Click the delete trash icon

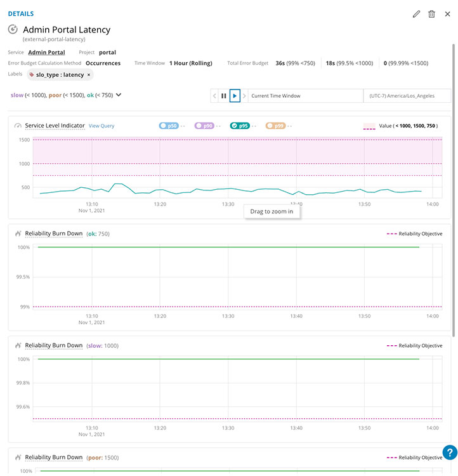click(x=431, y=14)
